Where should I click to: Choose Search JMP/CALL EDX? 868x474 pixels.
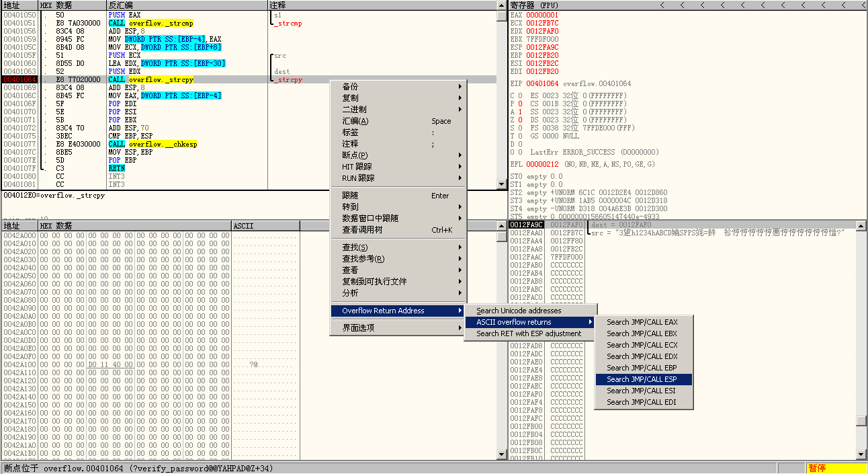[x=644, y=356]
